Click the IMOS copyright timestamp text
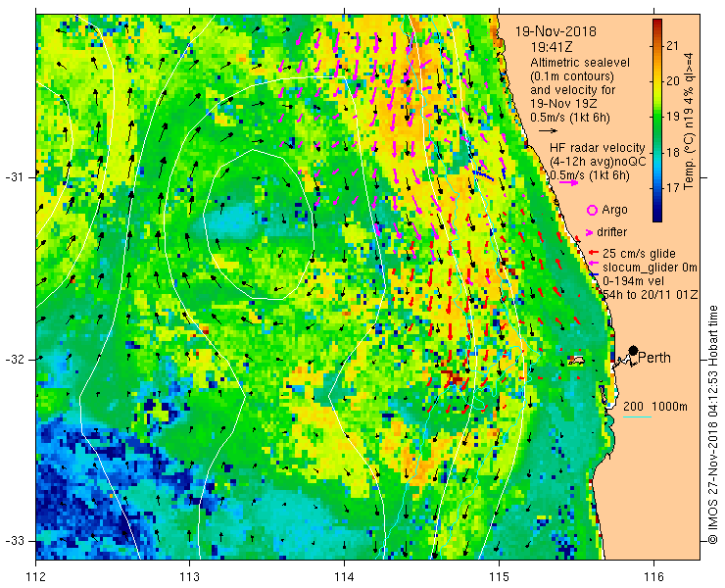The image size is (725, 588). [x=713, y=424]
